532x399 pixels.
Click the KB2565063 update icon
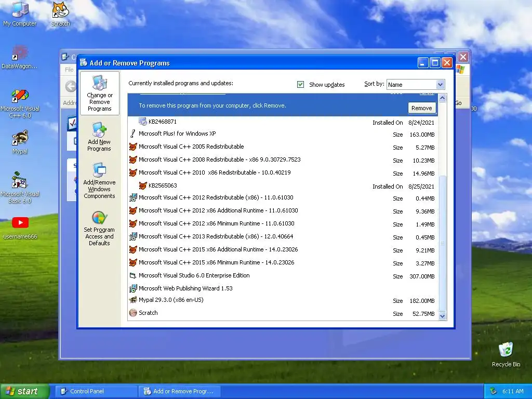(x=143, y=185)
